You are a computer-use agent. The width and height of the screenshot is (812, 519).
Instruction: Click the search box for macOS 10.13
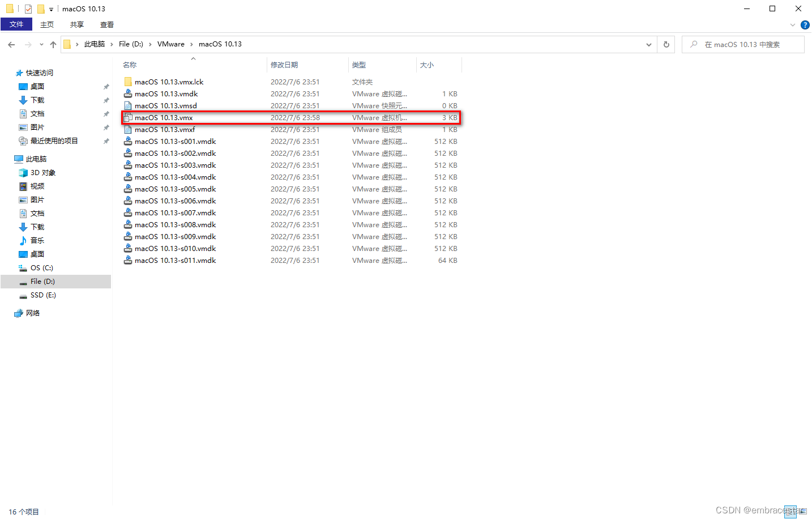tap(743, 44)
